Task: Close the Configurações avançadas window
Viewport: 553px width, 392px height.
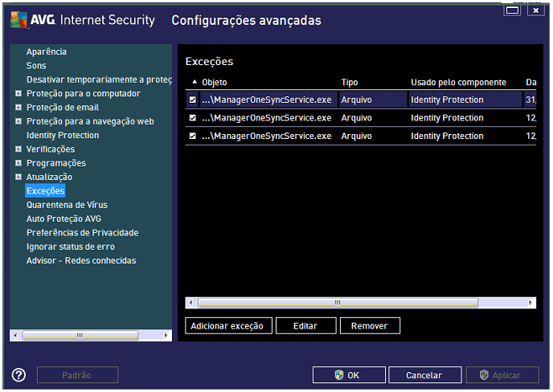Action: pos(536,10)
